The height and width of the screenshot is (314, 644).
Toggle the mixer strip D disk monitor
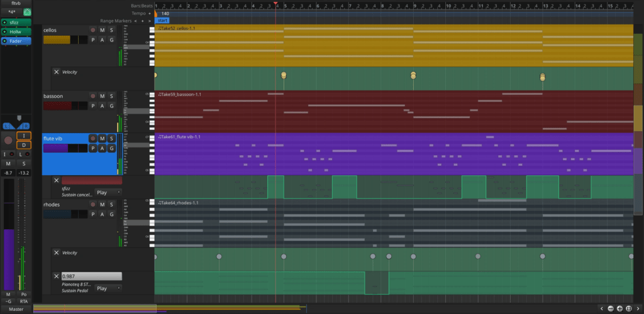pyautogui.click(x=24, y=145)
